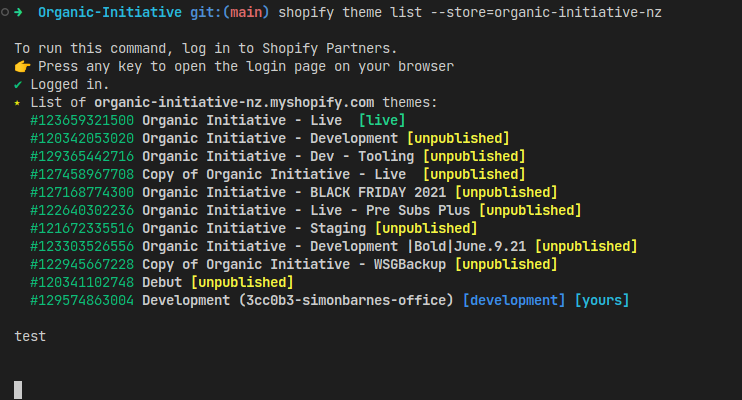Viewport: 742px width, 400px height.
Task: Click the pointing hand emoji icon
Action: click(x=22, y=66)
